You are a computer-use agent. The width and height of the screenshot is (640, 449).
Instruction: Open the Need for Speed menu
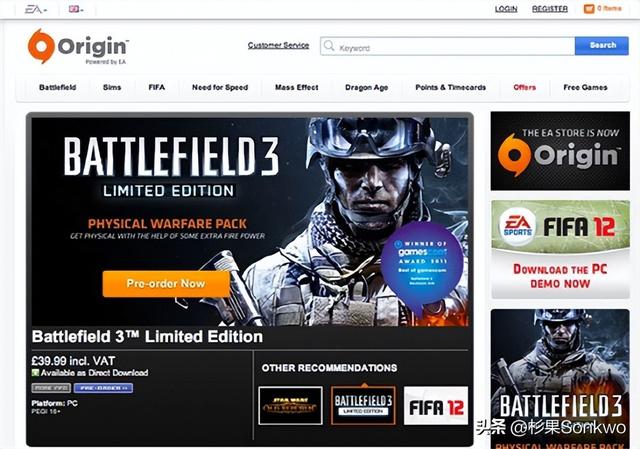(x=220, y=87)
